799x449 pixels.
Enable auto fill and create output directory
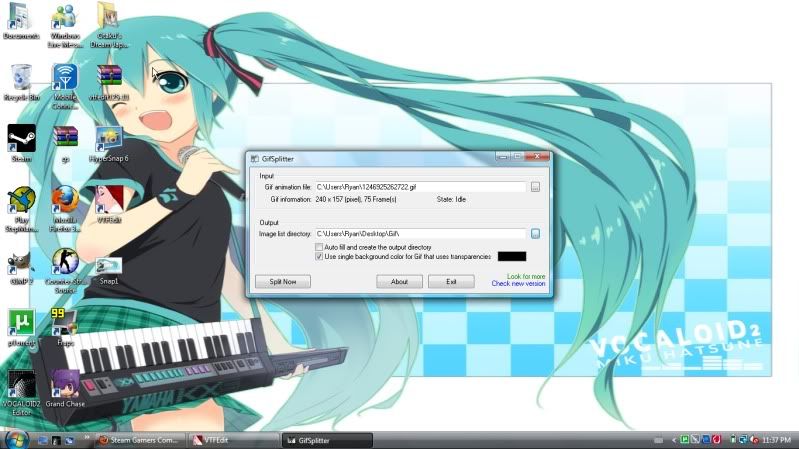tap(319, 246)
